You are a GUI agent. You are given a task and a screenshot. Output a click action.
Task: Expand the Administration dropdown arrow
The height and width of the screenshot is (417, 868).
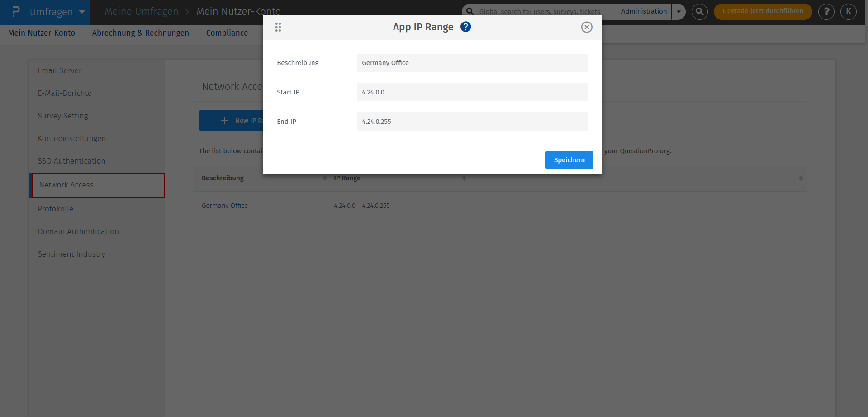pos(678,12)
